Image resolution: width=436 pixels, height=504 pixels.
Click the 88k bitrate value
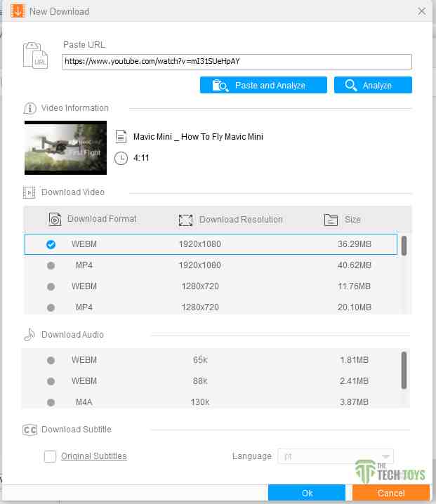(200, 381)
